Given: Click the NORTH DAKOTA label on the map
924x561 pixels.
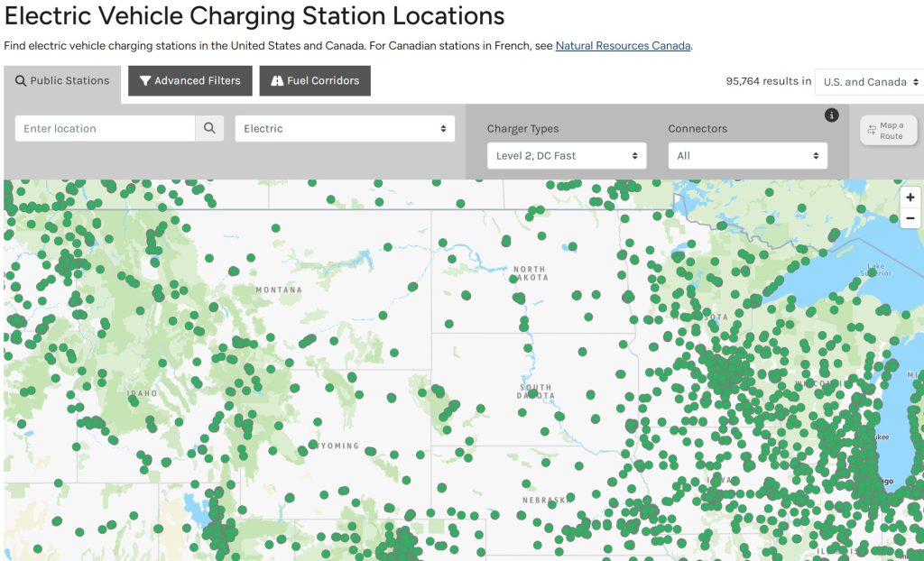Looking at the screenshot, I should click(x=530, y=273).
